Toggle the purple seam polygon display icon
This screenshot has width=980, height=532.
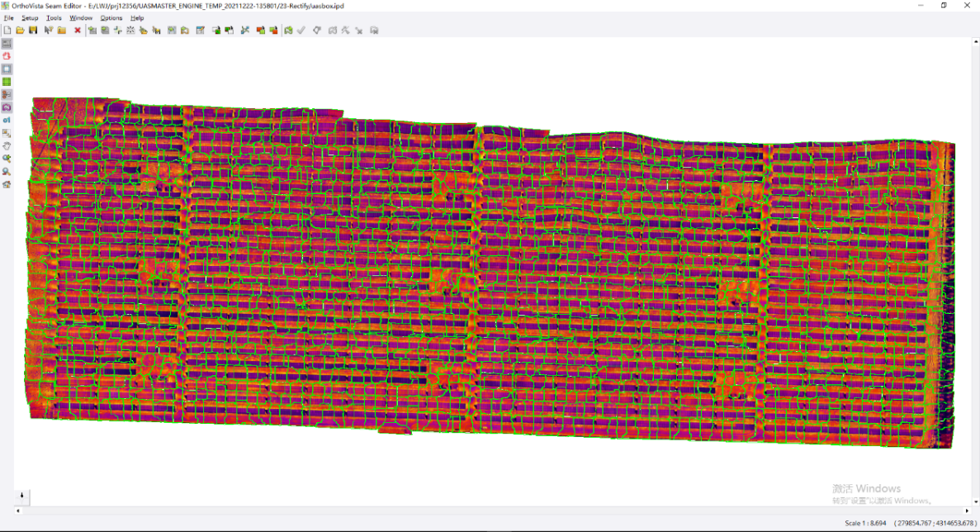click(7, 107)
